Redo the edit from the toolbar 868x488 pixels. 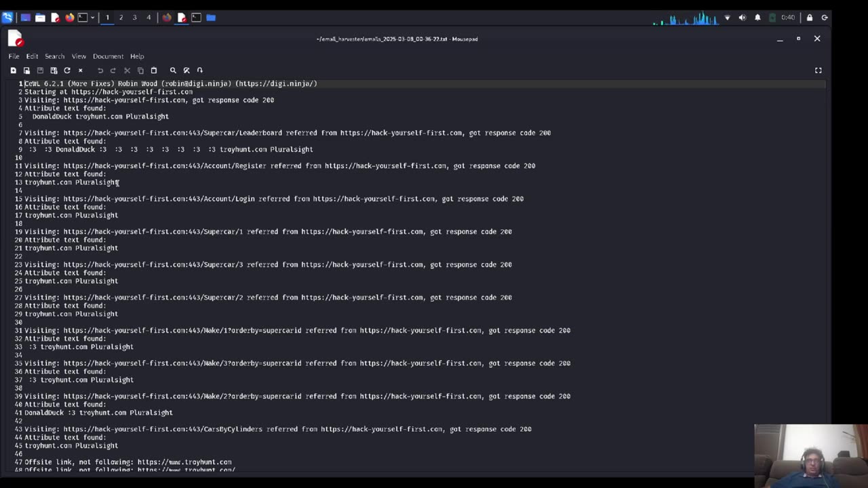coord(113,70)
